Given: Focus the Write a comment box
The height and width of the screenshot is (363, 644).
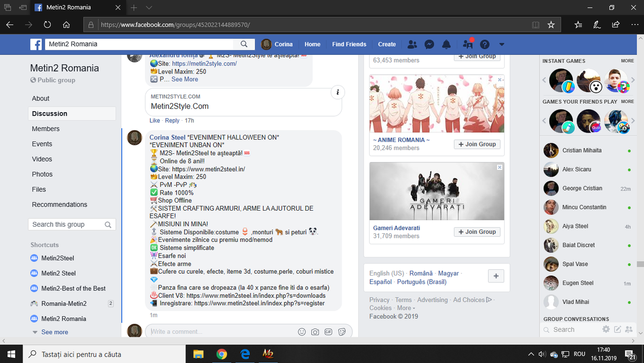Looking at the screenshot, I should 221,332.
